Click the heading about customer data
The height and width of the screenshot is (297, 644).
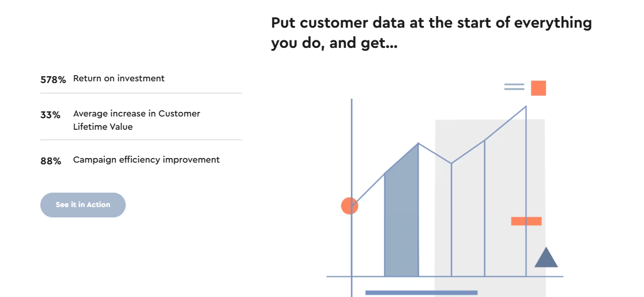coord(431,33)
